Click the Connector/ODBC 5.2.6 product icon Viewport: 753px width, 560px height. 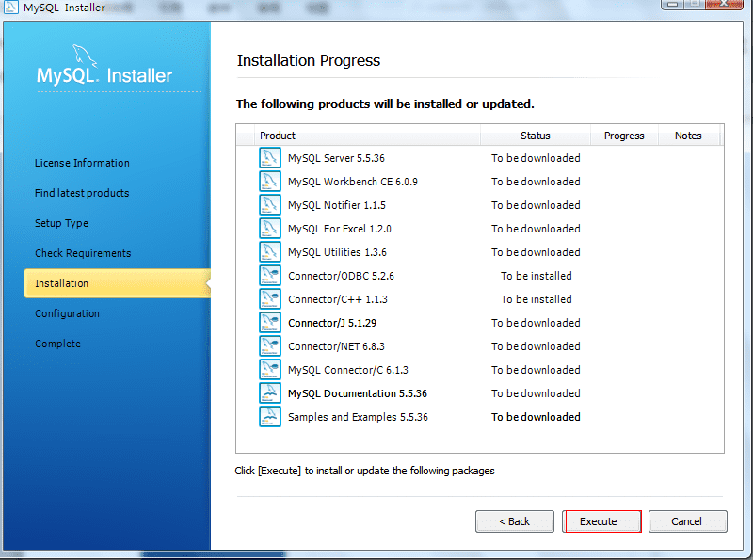(270, 275)
